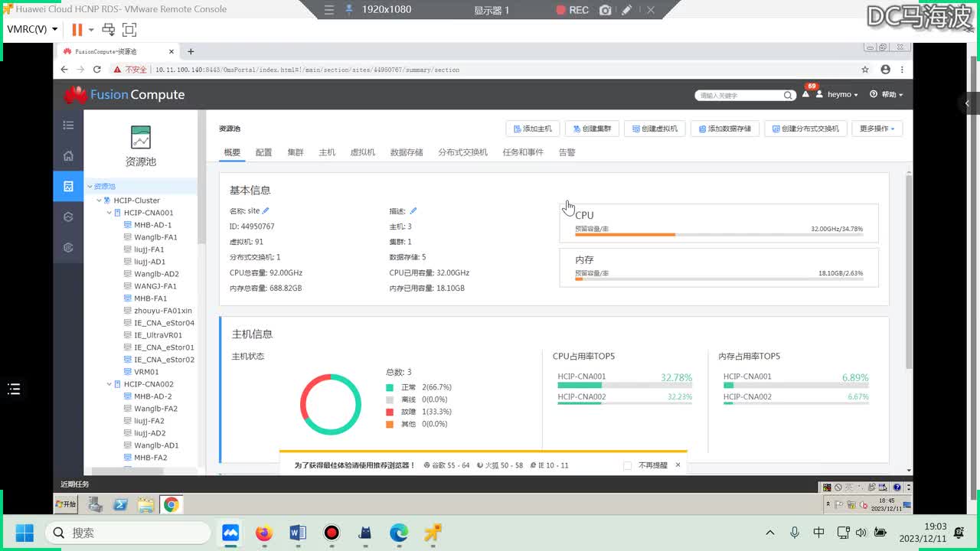
Task: Click the 内存 reserved capacity progress bar
Action: [x=719, y=279]
